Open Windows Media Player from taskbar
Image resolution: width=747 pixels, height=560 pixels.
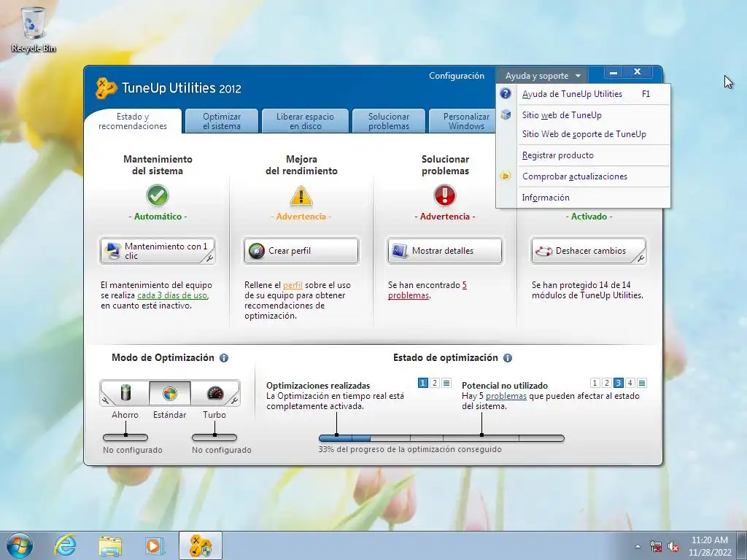coord(155,545)
